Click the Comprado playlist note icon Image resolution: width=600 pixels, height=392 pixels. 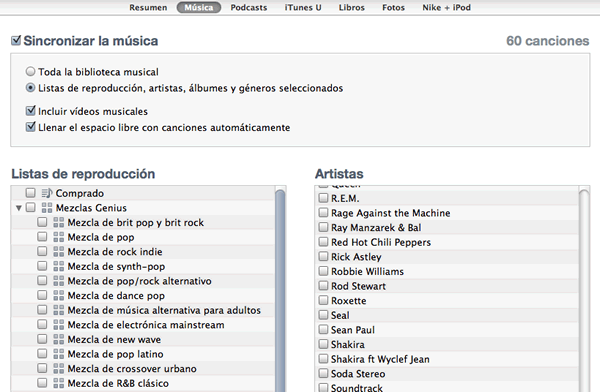tap(47, 193)
